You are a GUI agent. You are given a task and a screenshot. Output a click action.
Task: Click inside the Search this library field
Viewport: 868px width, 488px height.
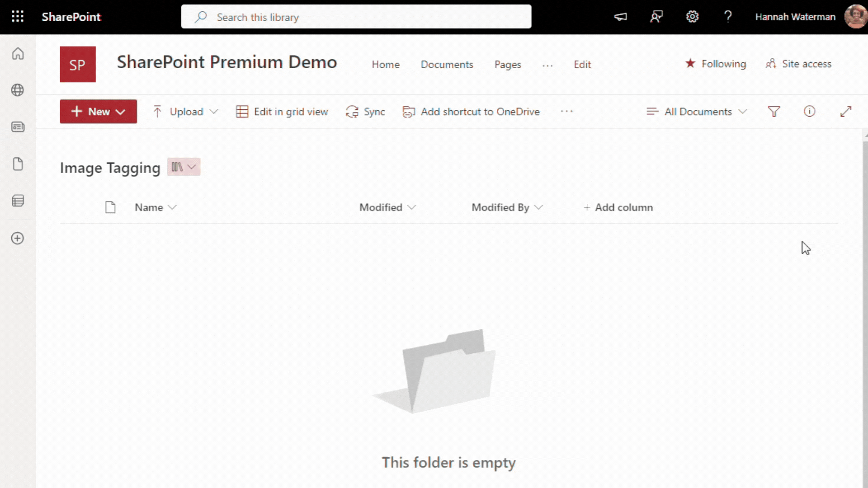click(356, 17)
